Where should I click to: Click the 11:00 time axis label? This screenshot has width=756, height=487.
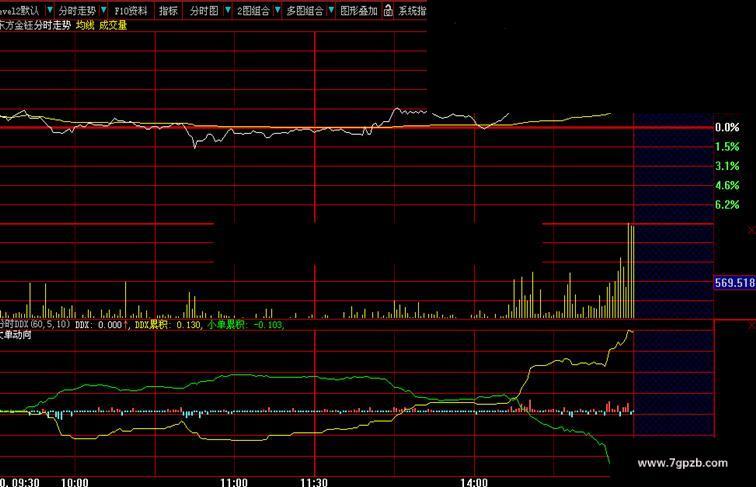(x=234, y=482)
